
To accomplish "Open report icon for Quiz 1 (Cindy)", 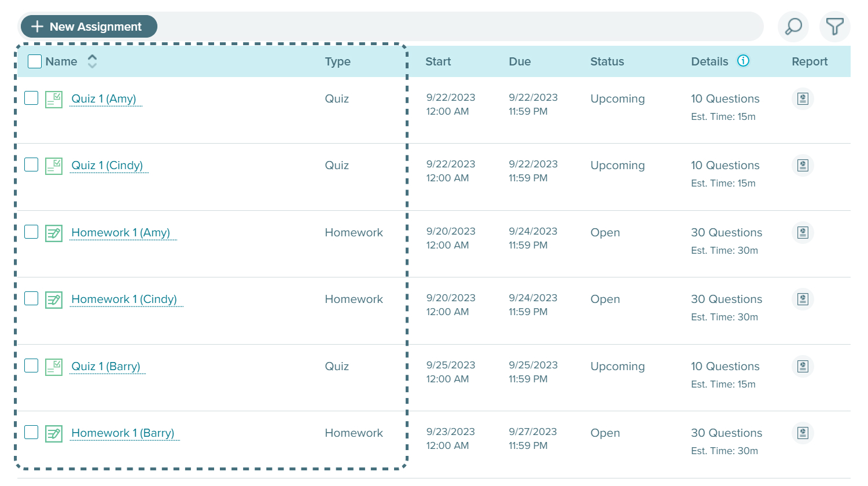I will click(803, 166).
